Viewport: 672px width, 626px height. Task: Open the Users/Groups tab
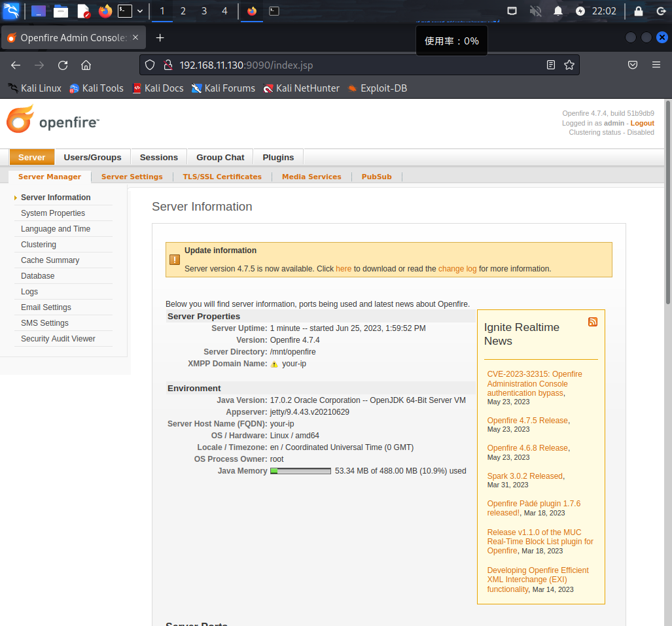[92, 157]
